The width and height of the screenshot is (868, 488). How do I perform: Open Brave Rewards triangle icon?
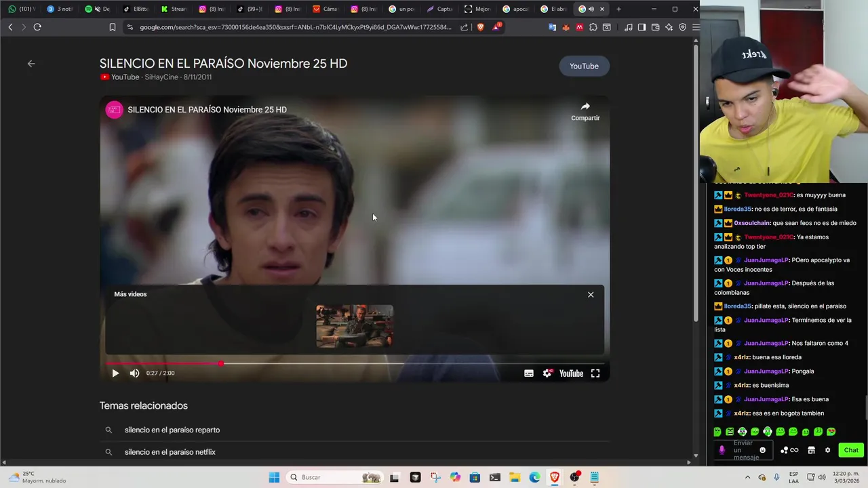click(x=497, y=27)
